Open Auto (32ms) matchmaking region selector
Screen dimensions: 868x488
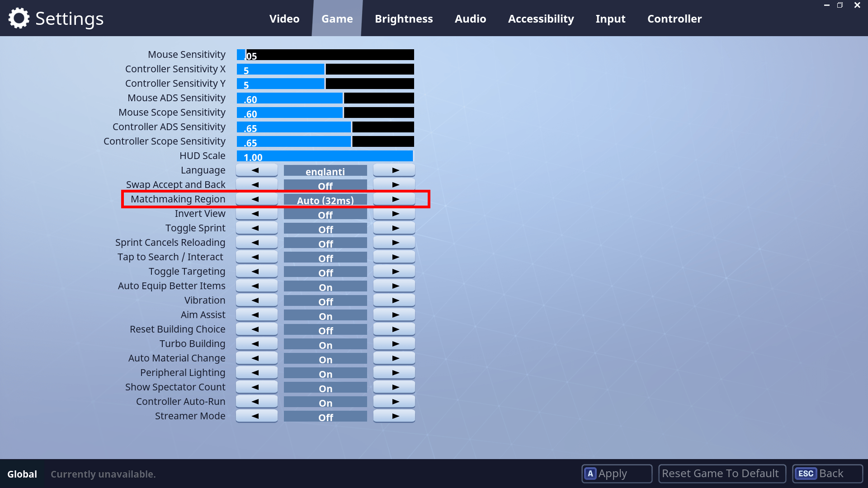(x=325, y=200)
